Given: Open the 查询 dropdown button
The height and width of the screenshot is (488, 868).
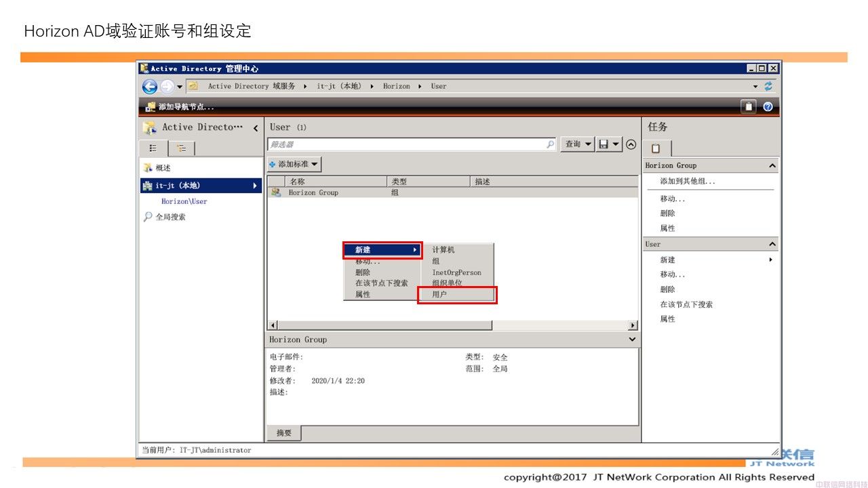Looking at the screenshot, I should click(577, 144).
